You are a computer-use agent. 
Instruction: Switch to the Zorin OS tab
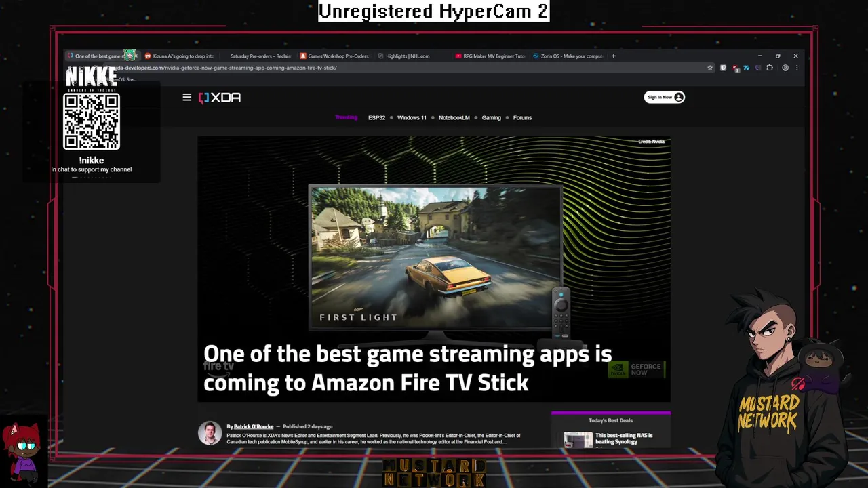(x=568, y=56)
